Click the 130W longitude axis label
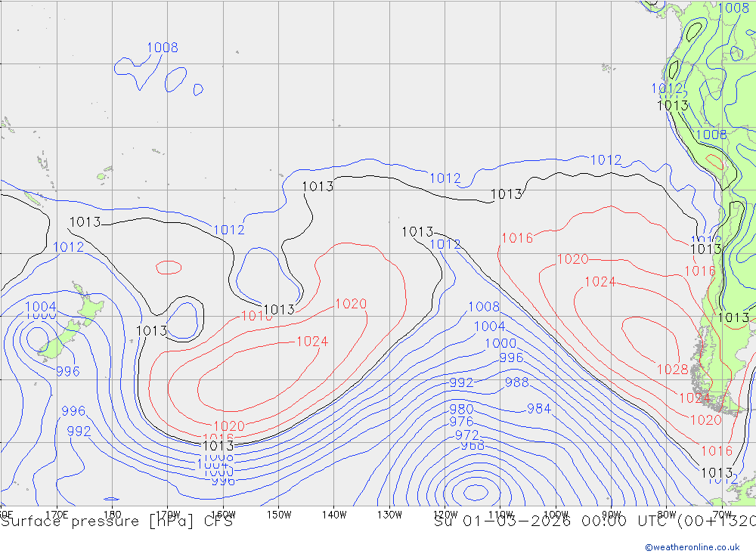 pos(389,514)
